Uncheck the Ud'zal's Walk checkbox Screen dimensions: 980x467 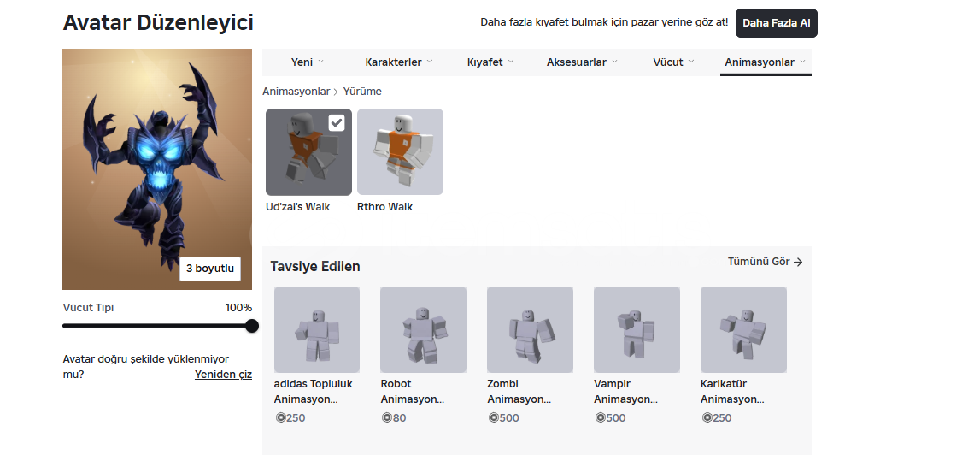(337, 123)
